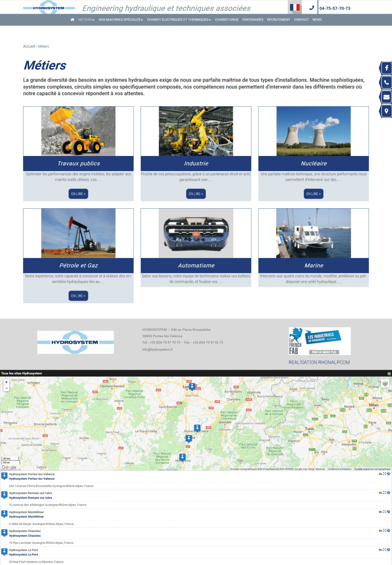Open La French Fab banner
The height and width of the screenshot is (565, 392).
[320, 341]
